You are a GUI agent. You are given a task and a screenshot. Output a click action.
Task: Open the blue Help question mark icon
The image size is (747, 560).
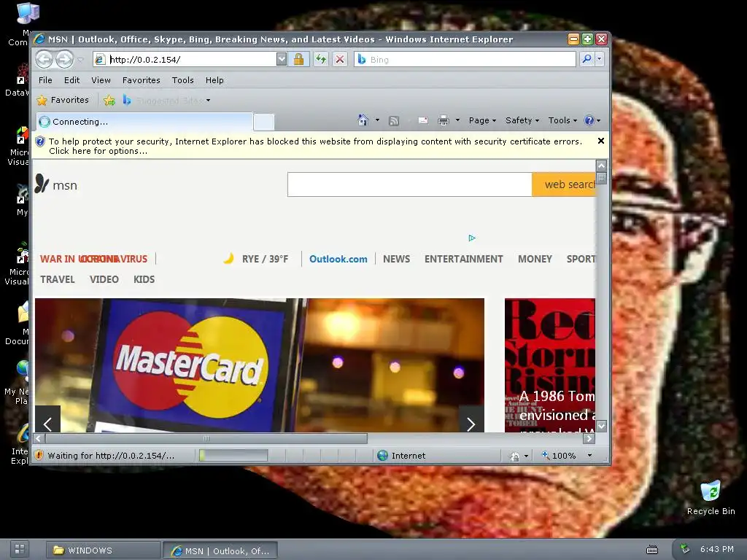click(589, 120)
